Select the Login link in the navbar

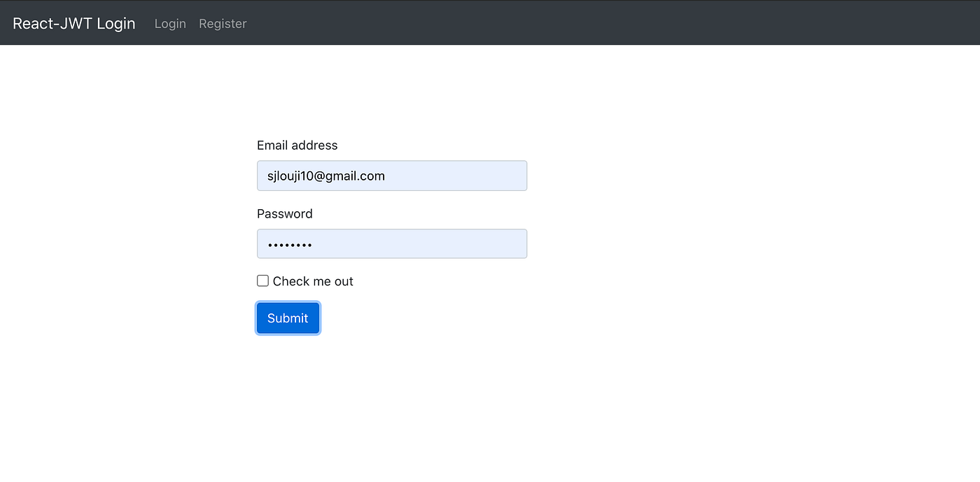point(170,23)
